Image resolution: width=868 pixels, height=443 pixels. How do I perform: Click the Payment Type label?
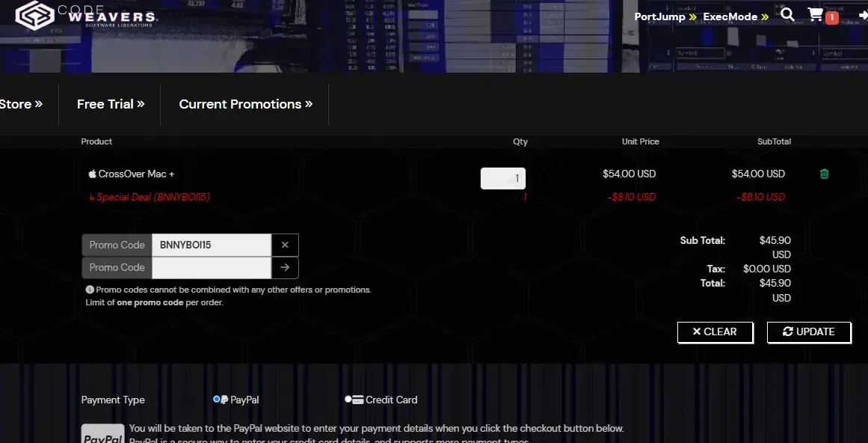coord(113,400)
